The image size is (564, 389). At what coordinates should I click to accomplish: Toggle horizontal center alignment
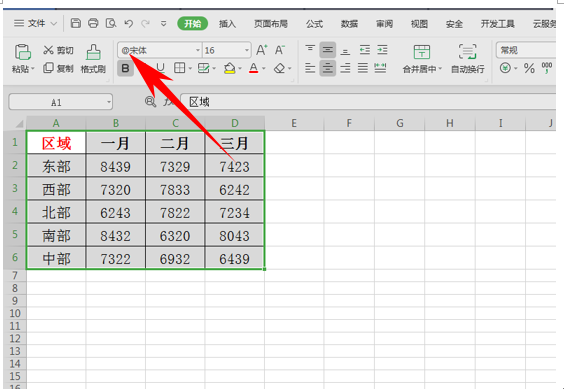[327, 68]
